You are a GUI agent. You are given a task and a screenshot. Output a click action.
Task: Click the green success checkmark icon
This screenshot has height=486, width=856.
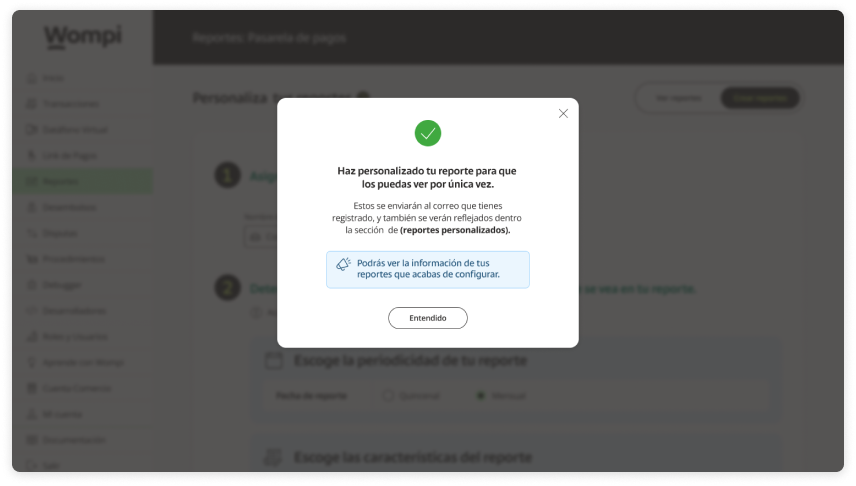point(427,133)
